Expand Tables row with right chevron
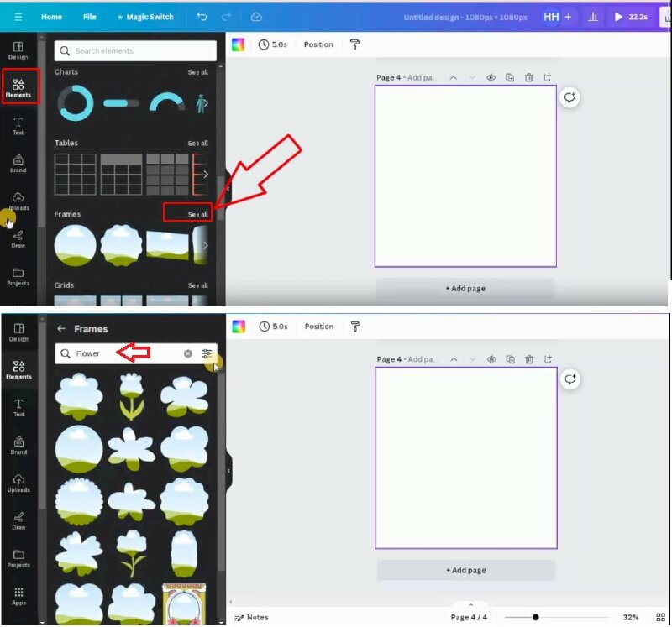 (x=205, y=174)
